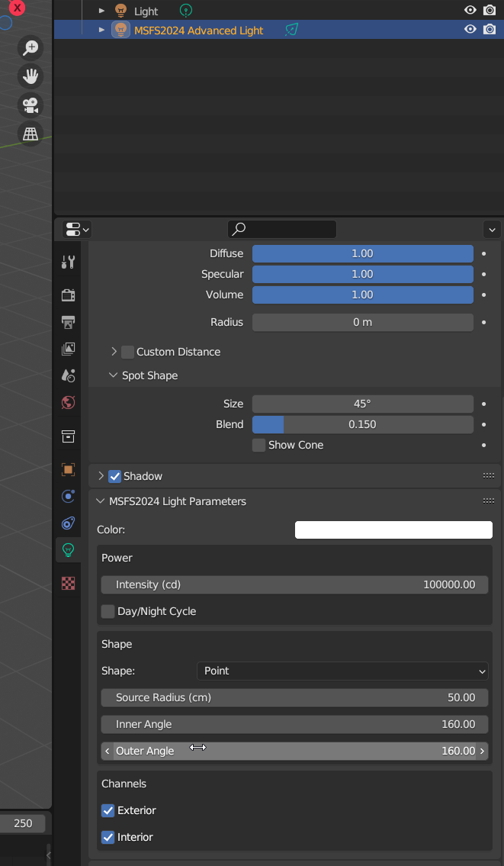Click the teal leaf icon in MSFS2024 row

pyautogui.click(x=291, y=30)
